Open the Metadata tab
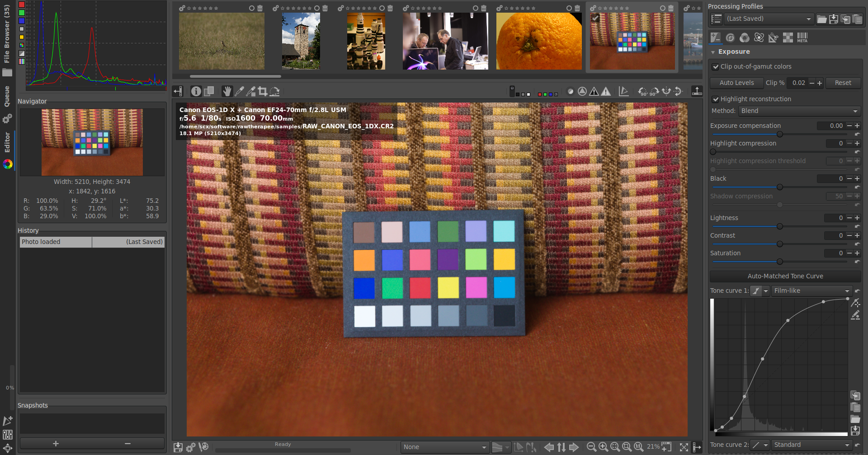 pyautogui.click(x=802, y=38)
